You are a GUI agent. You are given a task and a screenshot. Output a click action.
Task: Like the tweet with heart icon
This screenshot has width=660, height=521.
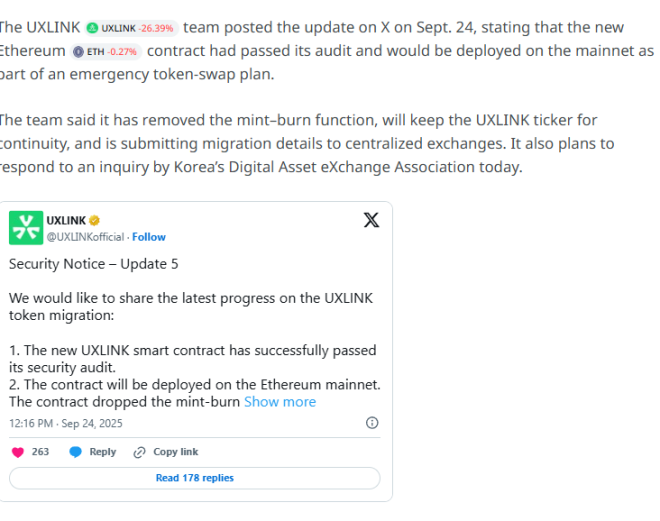[x=18, y=452]
